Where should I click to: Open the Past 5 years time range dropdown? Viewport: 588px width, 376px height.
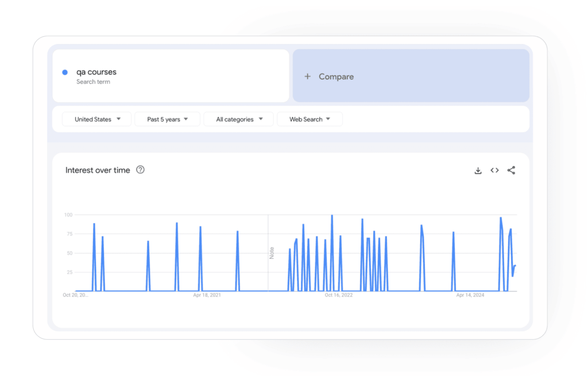point(167,119)
